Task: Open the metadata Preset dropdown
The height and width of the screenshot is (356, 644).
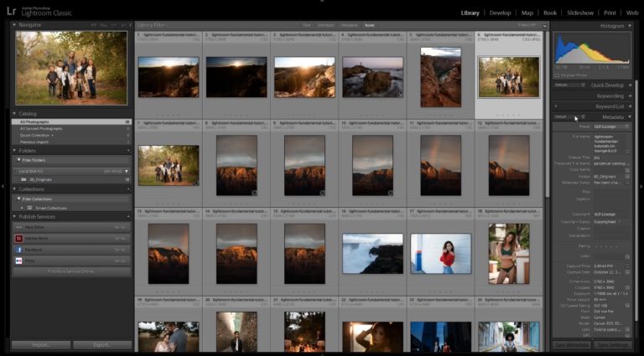Action: pos(611,126)
